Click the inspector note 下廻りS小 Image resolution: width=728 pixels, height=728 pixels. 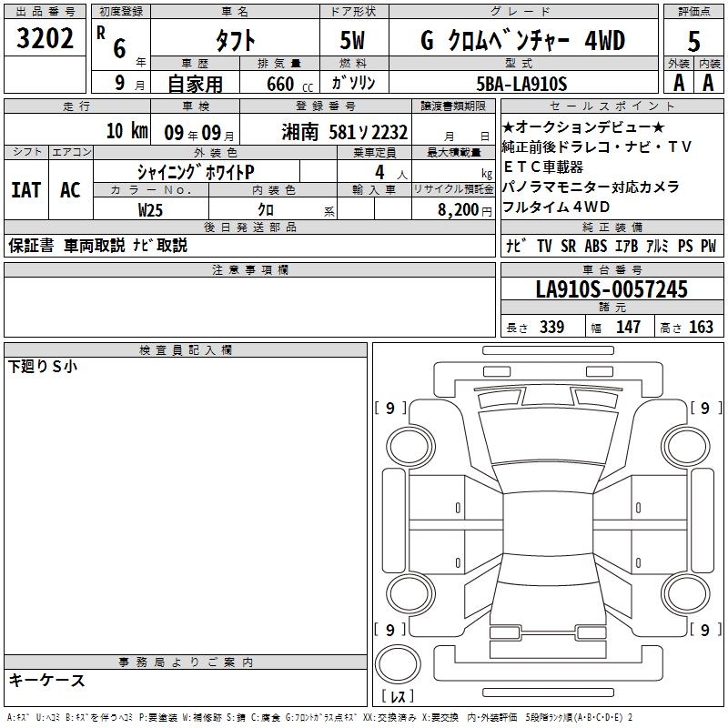pos(43,367)
